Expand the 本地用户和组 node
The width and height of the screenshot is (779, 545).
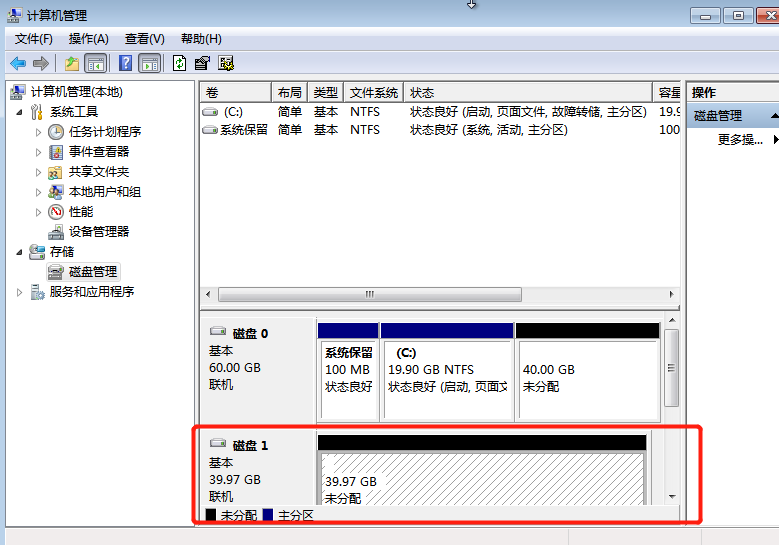38,192
